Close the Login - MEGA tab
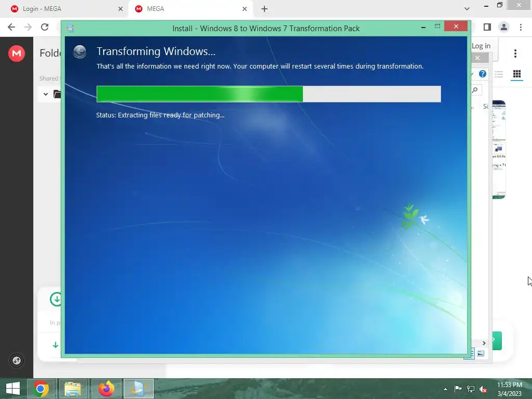Screen dimensions: 532x399 tap(121, 9)
